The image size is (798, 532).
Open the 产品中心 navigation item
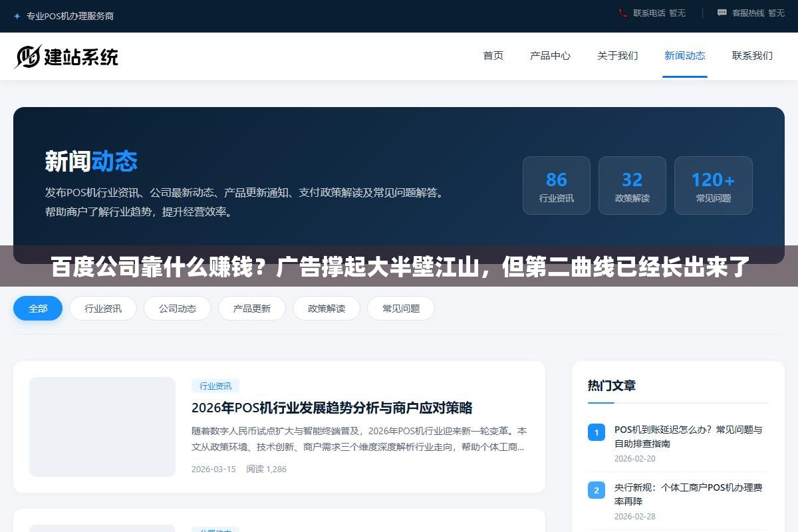pyautogui.click(x=550, y=56)
